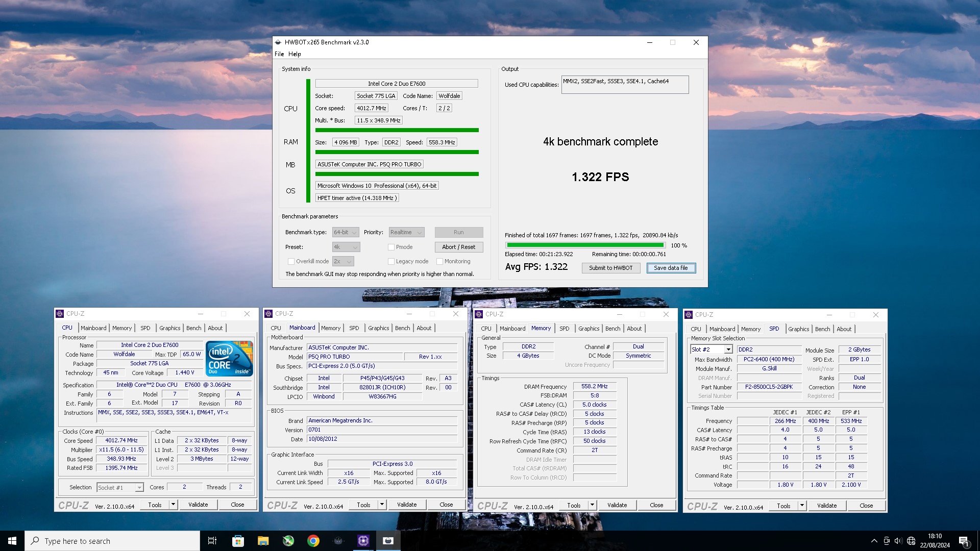
Task: Open the notification center icon
Action: pos(964,541)
